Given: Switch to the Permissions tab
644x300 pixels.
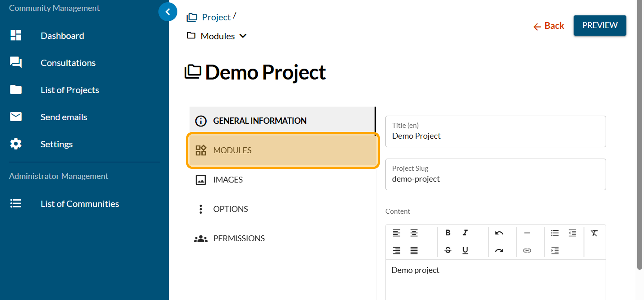Looking at the screenshot, I should [x=239, y=239].
